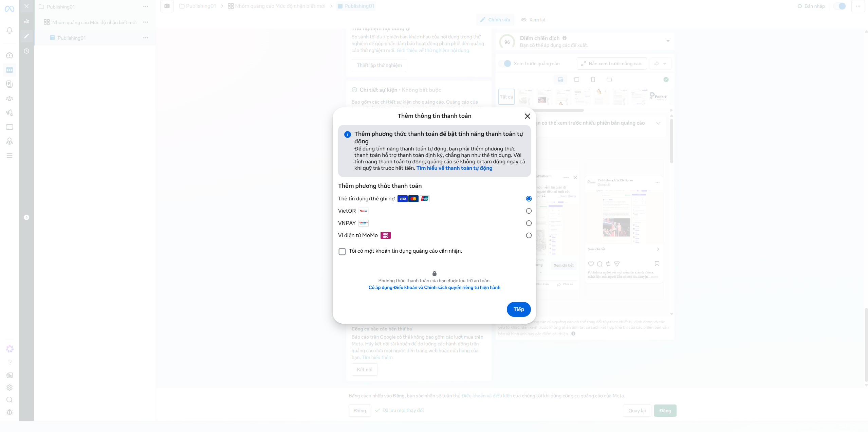This screenshot has width=868, height=432.
Task: Switch to the Xem lại tab
Action: click(x=533, y=20)
